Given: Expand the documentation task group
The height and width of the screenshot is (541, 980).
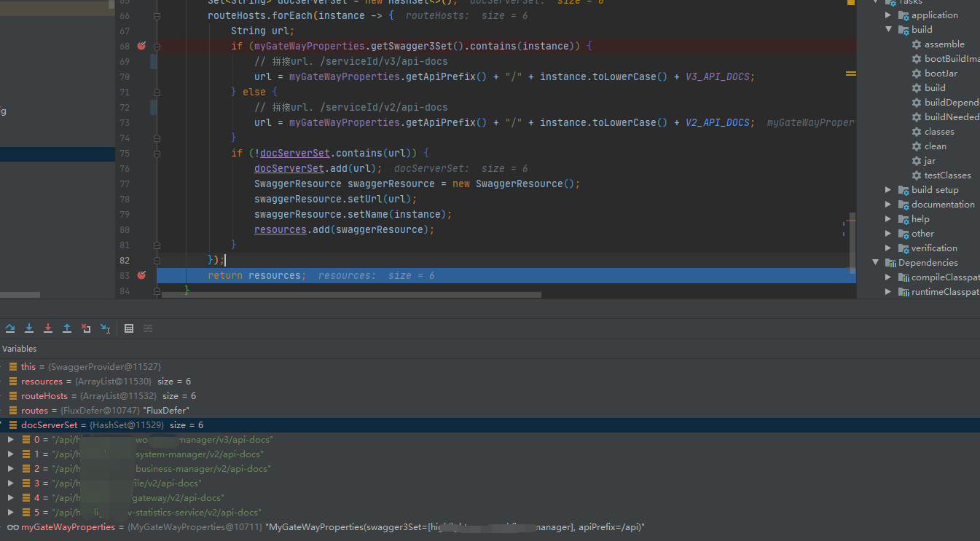Looking at the screenshot, I should click(888, 205).
